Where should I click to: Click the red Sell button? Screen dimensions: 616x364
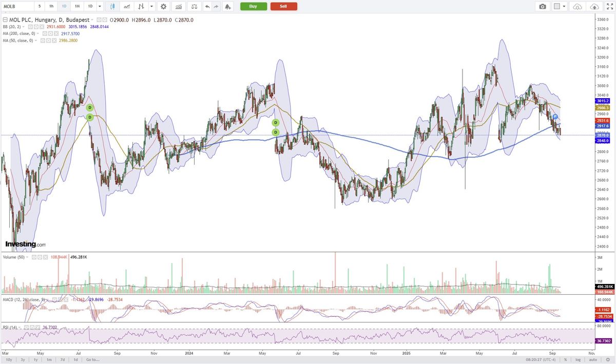tap(283, 6)
